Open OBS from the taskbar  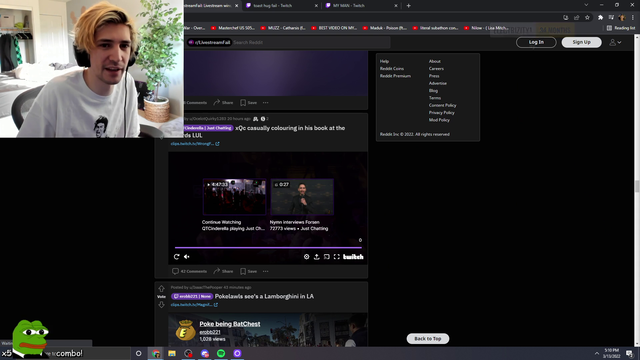pyautogui.click(x=188, y=353)
